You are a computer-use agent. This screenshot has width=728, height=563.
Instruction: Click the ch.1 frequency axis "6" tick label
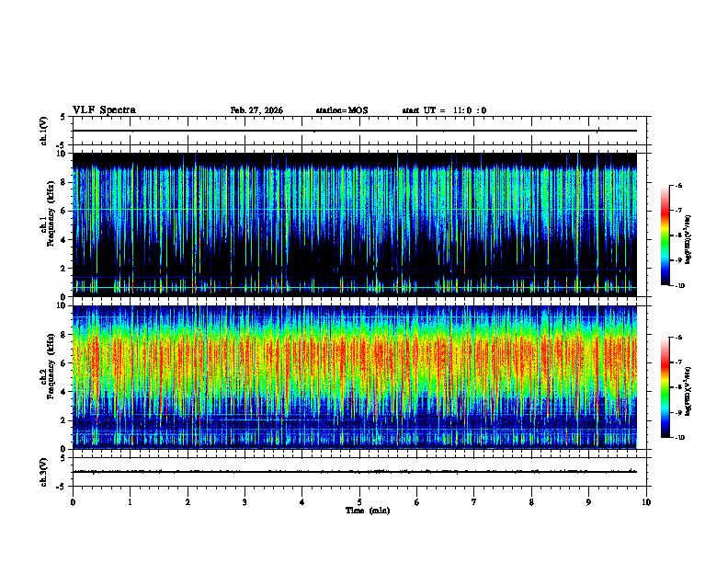coord(64,212)
